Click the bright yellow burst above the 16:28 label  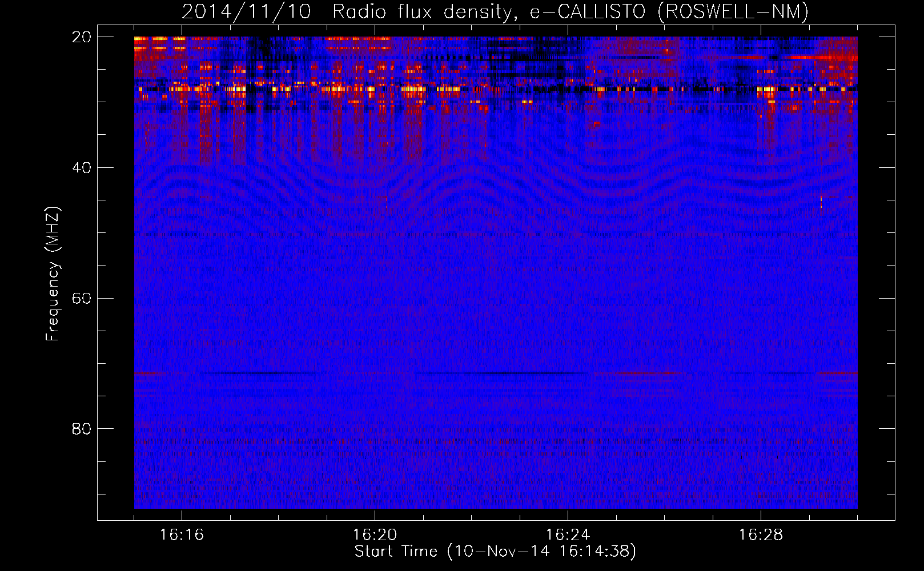(x=766, y=90)
